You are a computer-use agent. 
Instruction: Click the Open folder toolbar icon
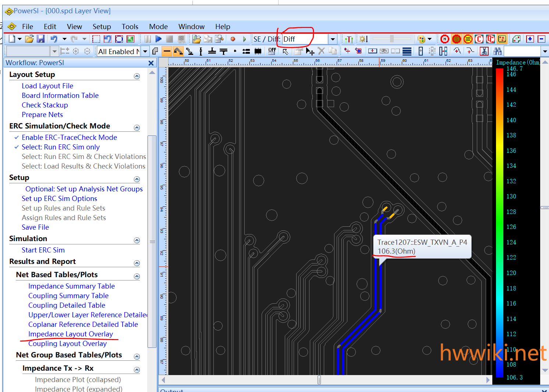(29, 39)
